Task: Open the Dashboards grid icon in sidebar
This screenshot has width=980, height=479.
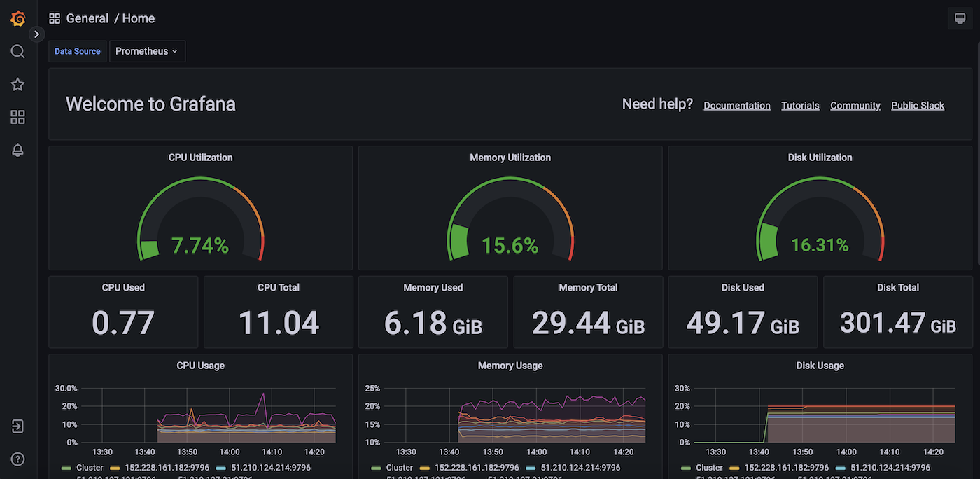Action: 17,117
